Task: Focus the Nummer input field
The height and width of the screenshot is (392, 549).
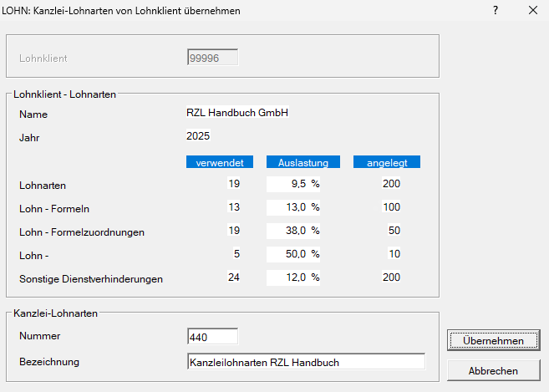Action: (x=213, y=337)
